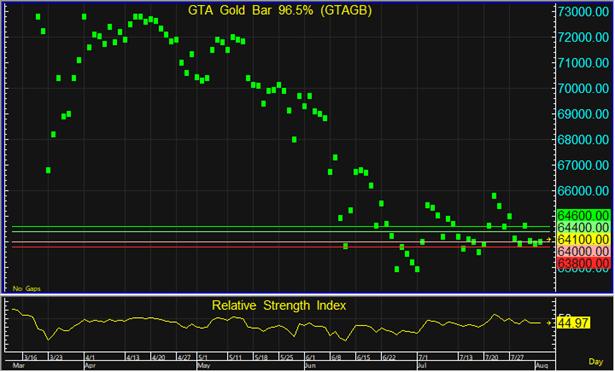This screenshot has width=615, height=372.
Task: Click the "Jun" month label
Action: (x=311, y=365)
